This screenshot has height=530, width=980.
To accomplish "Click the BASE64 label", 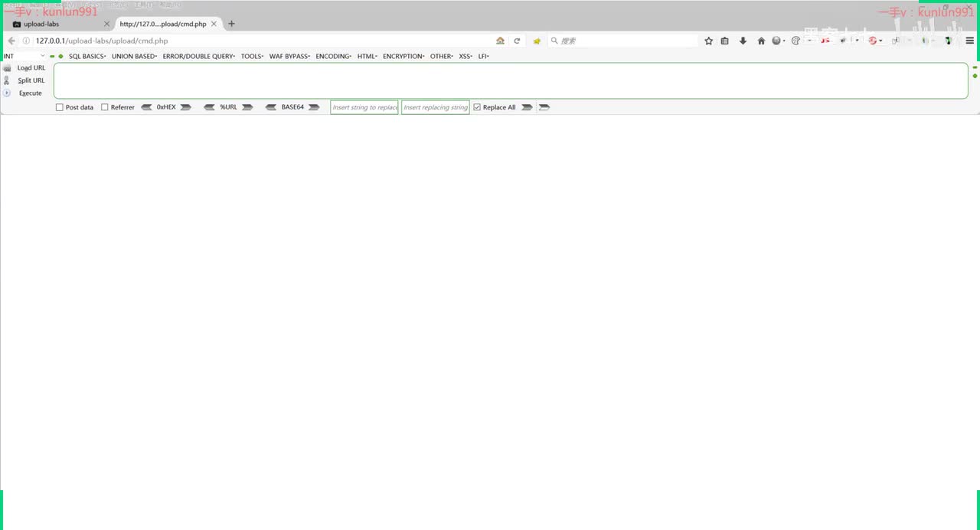I will 292,107.
